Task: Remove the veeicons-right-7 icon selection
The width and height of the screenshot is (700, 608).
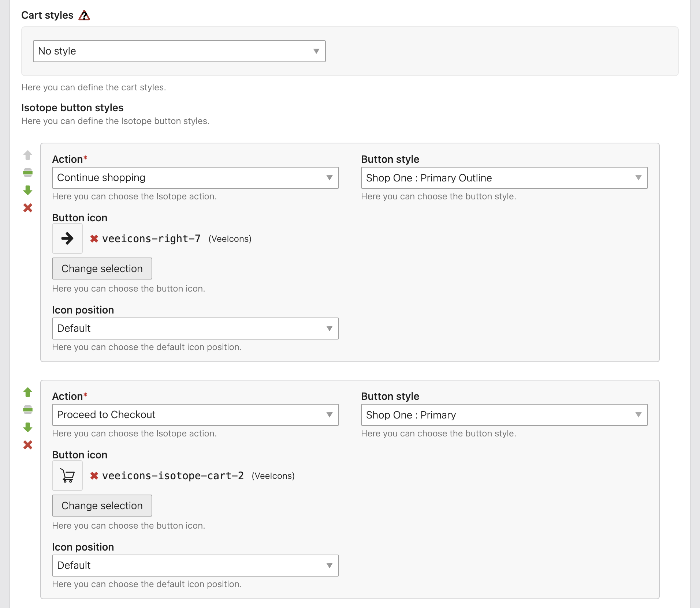Action: tap(94, 239)
